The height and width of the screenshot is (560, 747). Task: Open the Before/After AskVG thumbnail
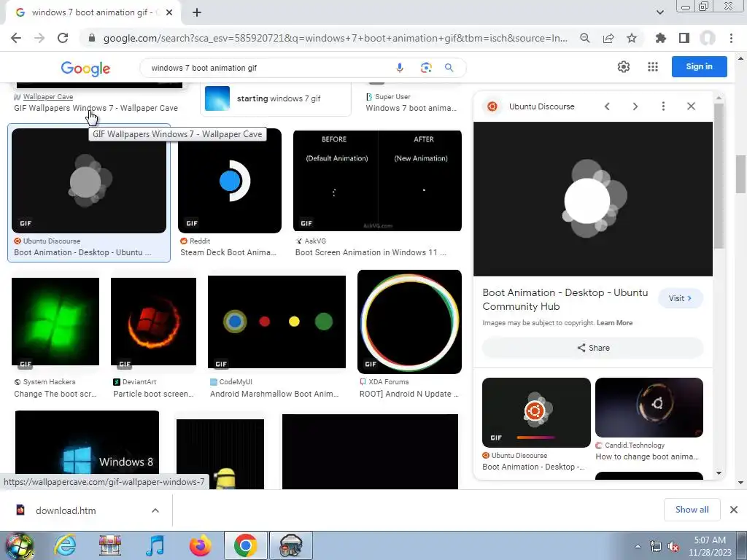tap(377, 181)
